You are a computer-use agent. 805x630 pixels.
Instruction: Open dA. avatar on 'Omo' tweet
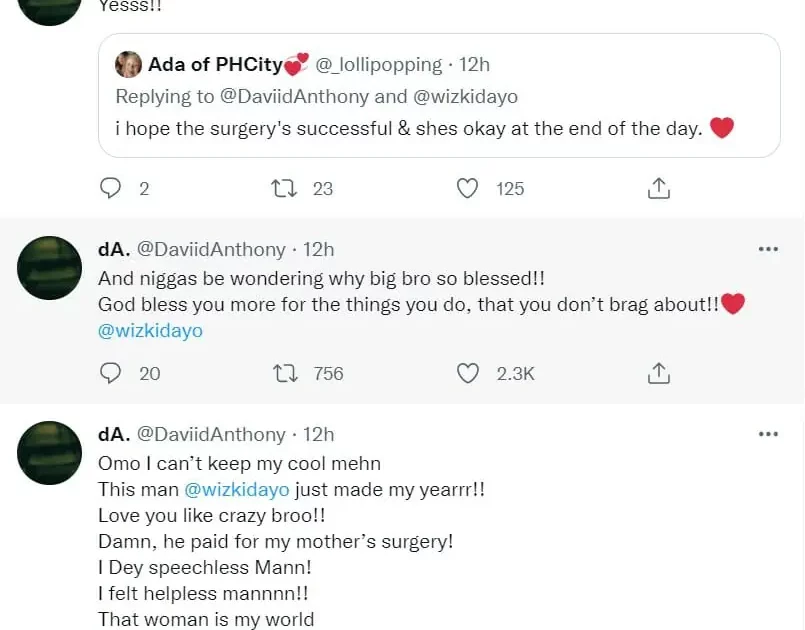pos(50,453)
